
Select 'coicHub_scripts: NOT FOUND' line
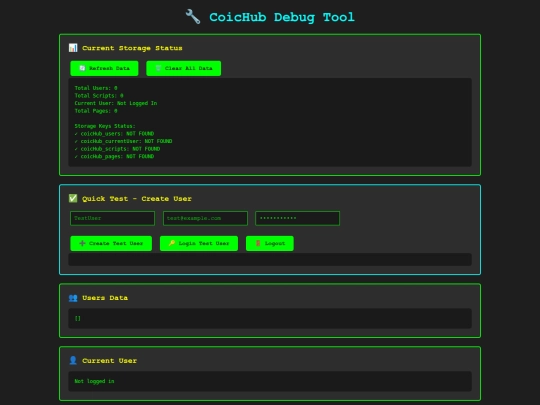(117, 149)
